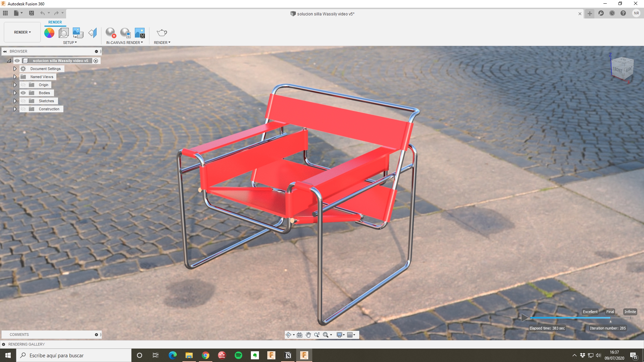
Task: Open the RENDER panel dropdown menu
Action: tap(162, 43)
